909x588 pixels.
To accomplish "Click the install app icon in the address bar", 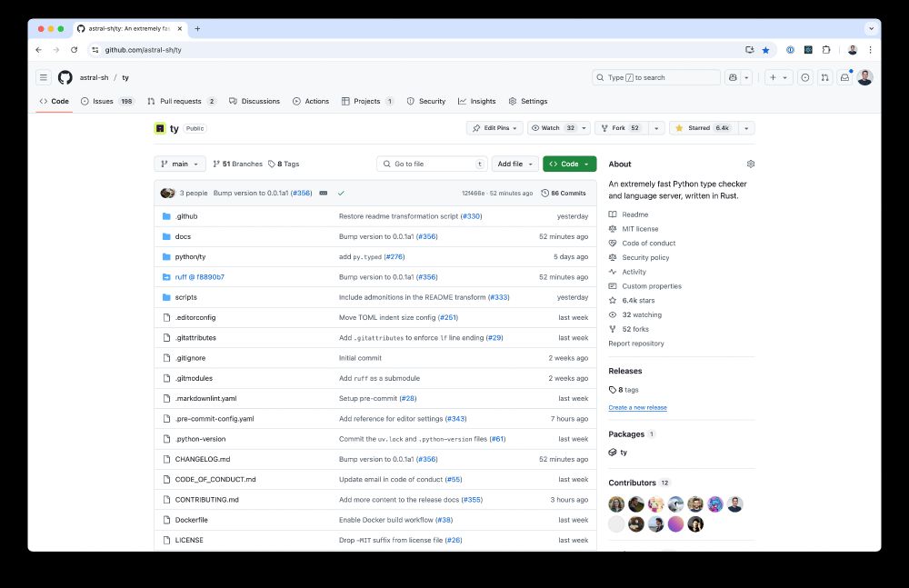I will 749,50.
